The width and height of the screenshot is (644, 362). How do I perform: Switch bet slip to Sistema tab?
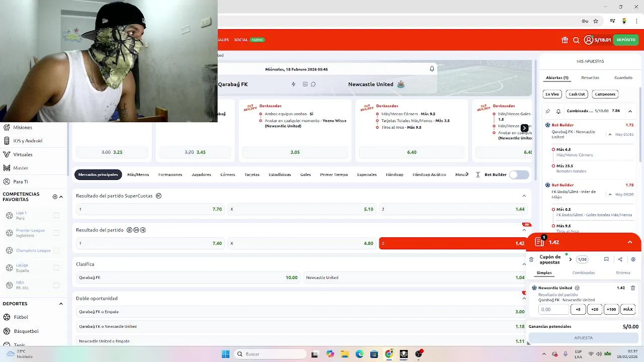click(x=623, y=273)
